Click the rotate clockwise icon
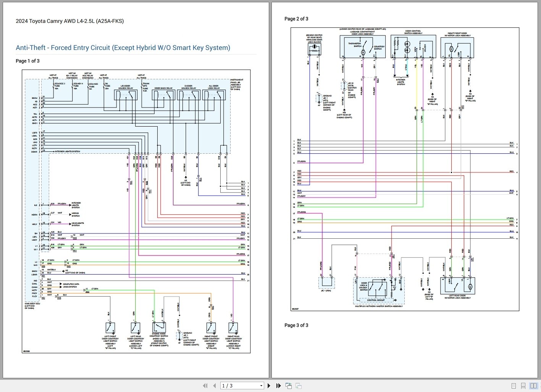 pos(298,386)
